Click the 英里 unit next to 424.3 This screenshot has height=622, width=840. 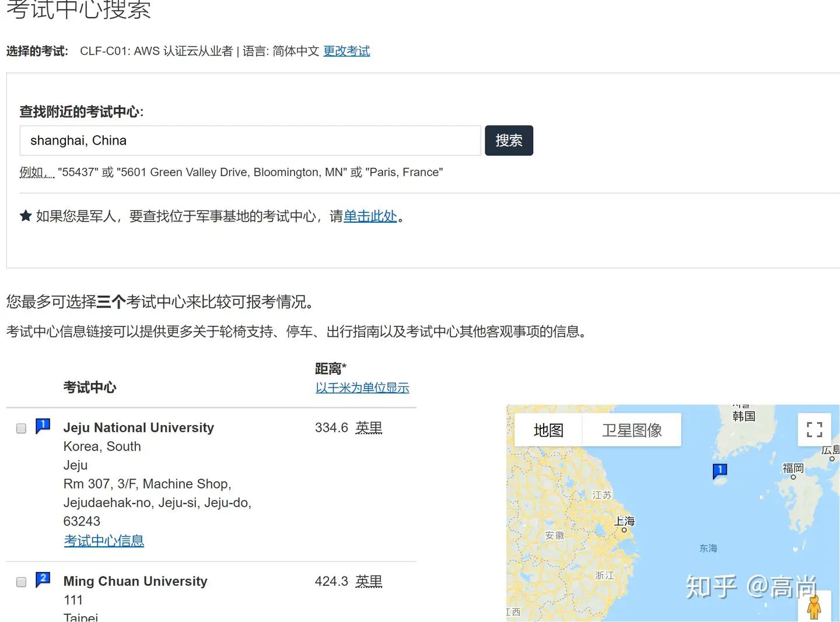pyautogui.click(x=369, y=581)
